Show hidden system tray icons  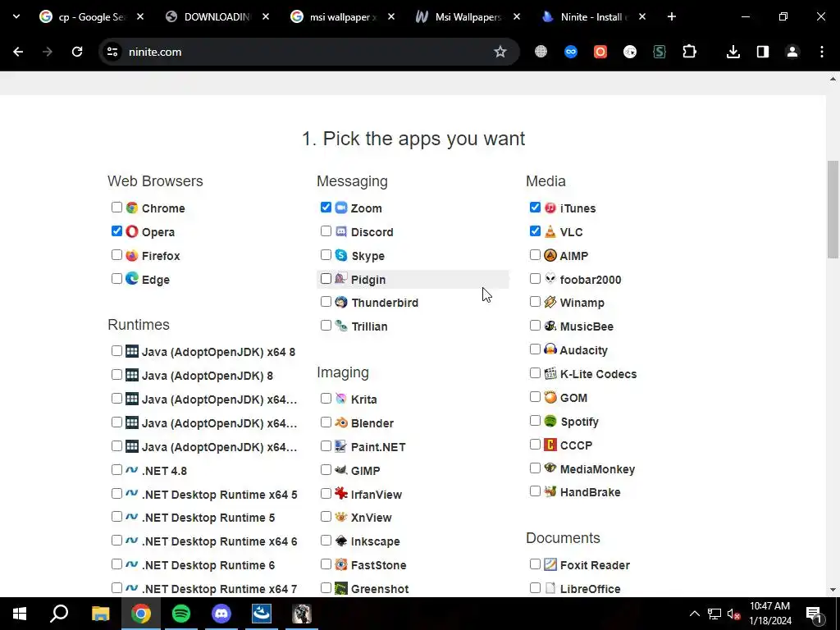click(694, 614)
